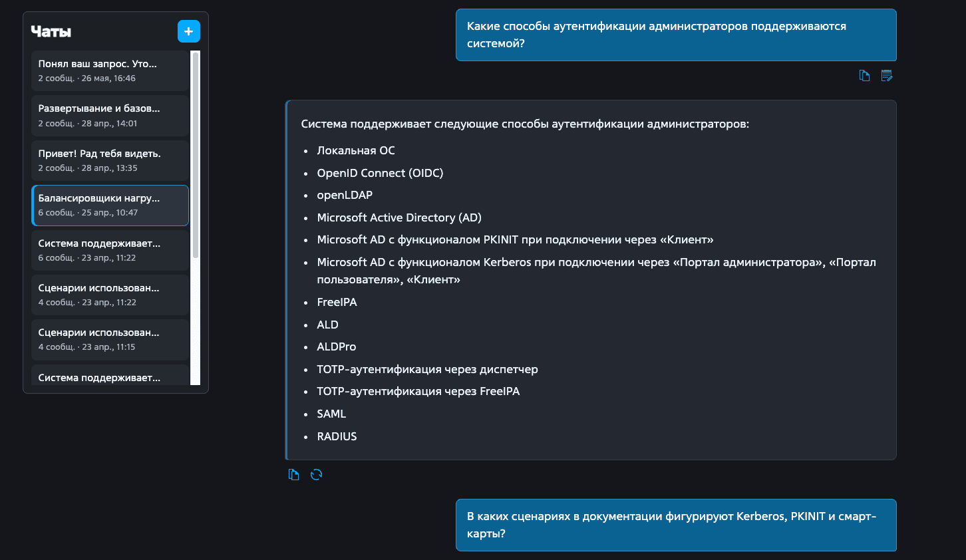Click 'TOTP-аутентификация через диспетчер' item
Screen dimensions: 966x560
(x=427, y=369)
